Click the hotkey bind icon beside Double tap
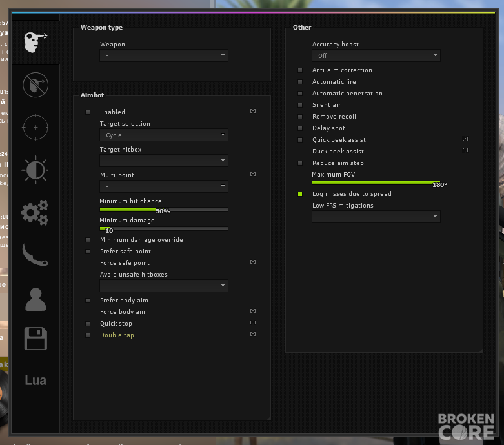This screenshot has height=445, width=504. tap(253, 334)
